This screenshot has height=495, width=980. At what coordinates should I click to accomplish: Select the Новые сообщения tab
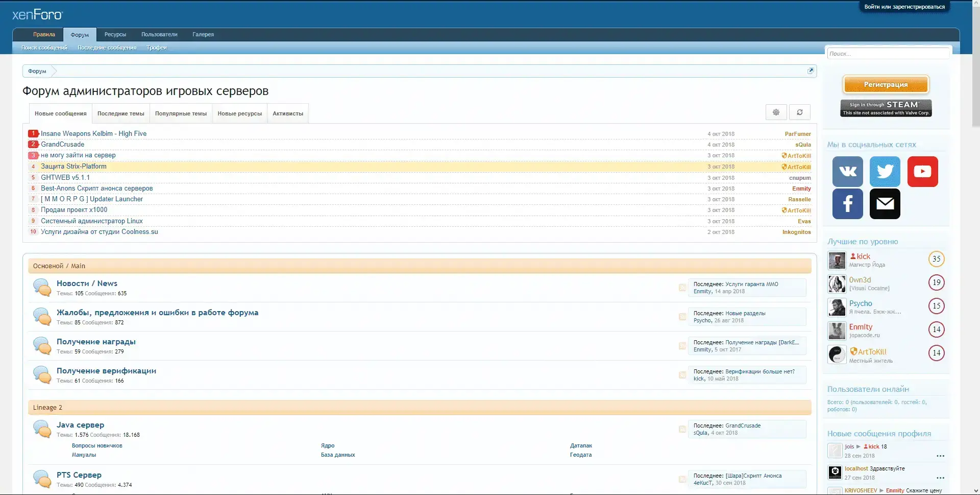pyautogui.click(x=60, y=113)
